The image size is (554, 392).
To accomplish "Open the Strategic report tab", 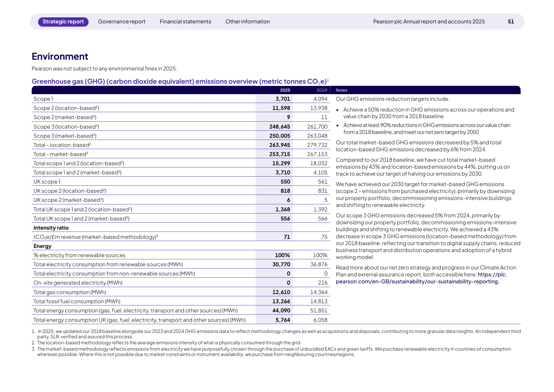I will [63, 22].
